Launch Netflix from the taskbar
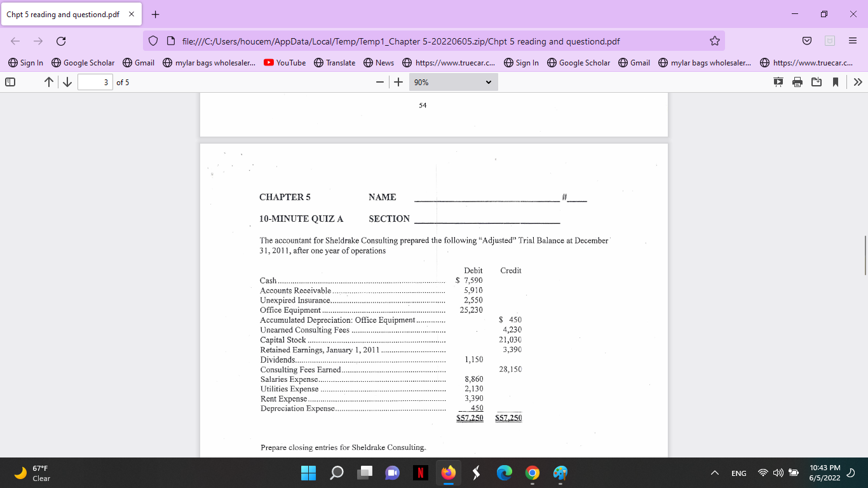The image size is (868, 488). 420,473
